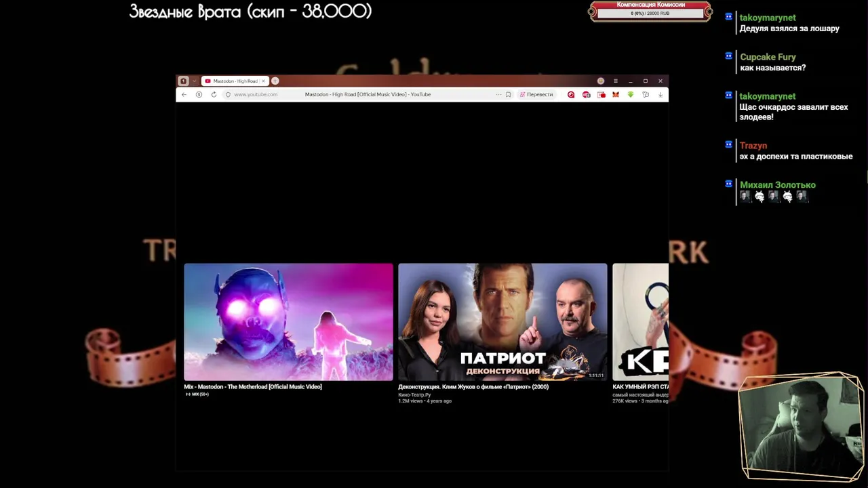Image resolution: width=868 pixels, height=488 pixels.
Task: Close the browser window
Action: click(x=660, y=81)
